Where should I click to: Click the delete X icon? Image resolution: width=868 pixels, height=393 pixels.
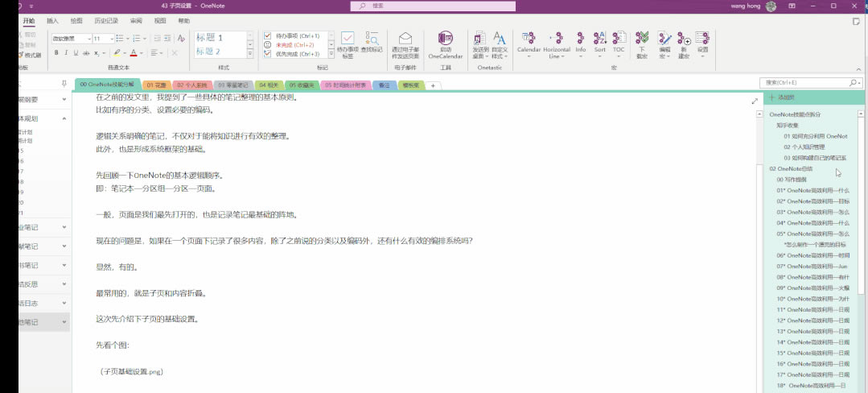click(175, 53)
